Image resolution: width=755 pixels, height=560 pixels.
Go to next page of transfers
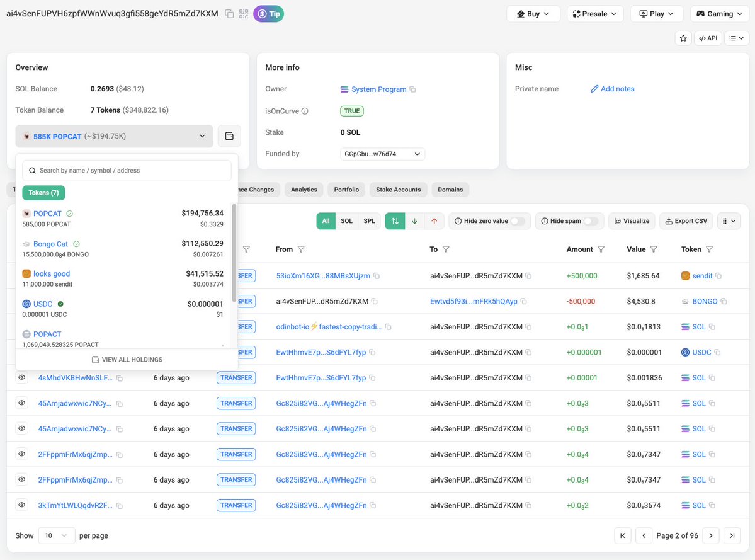[x=711, y=535]
